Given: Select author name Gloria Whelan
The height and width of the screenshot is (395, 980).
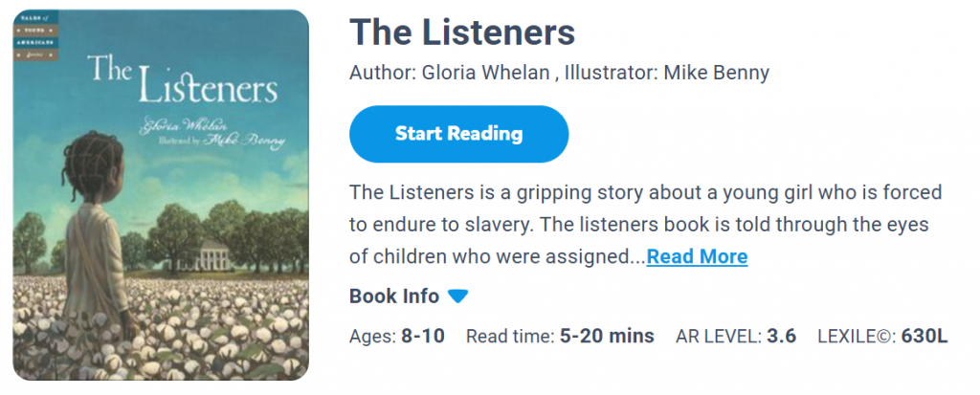Looking at the screenshot, I should tap(475, 74).
